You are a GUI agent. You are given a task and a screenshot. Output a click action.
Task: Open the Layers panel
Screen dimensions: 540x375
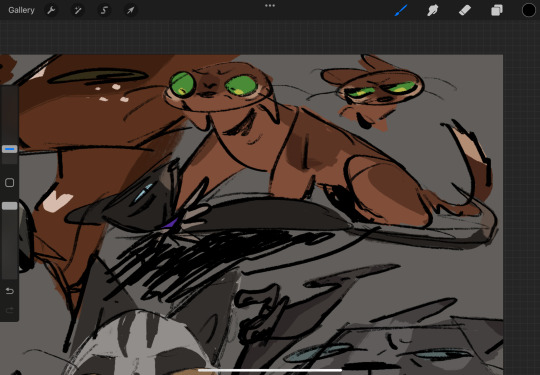point(497,10)
